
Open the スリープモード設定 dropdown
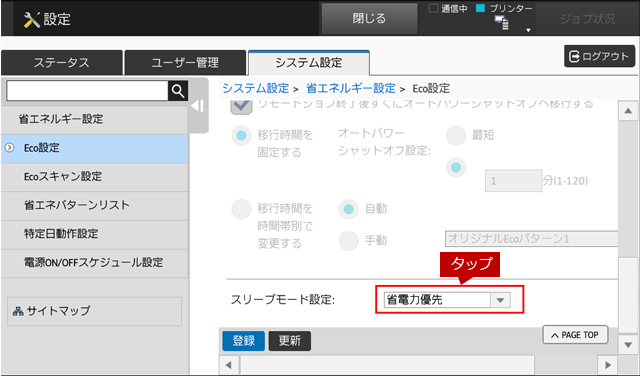coord(447,300)
